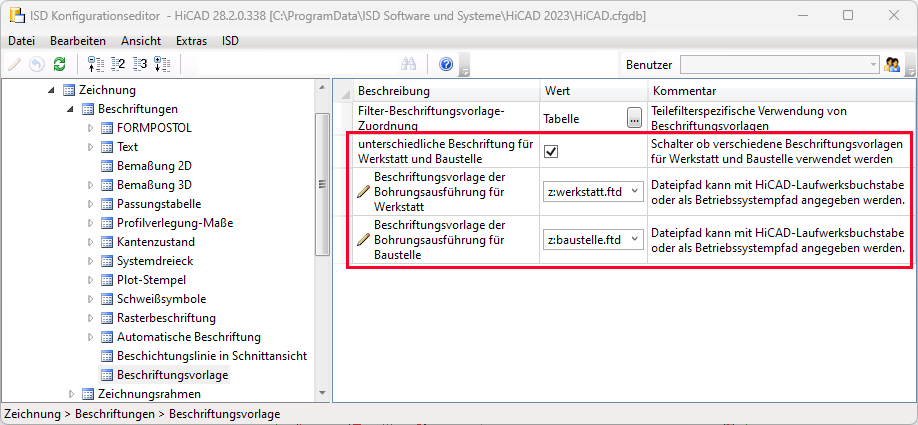Open z:baustelle.ftd dropdown
The height and width of the screenshot is (425, 918).
[634, 239]
